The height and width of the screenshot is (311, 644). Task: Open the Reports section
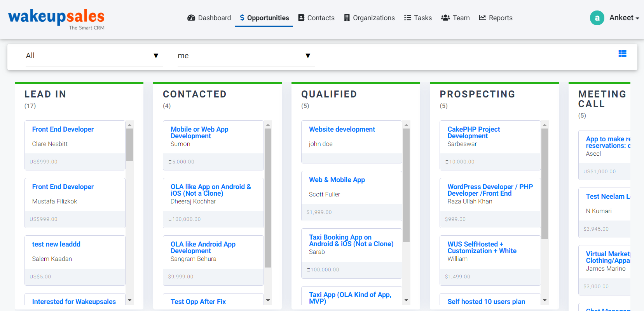coord(496,18)
